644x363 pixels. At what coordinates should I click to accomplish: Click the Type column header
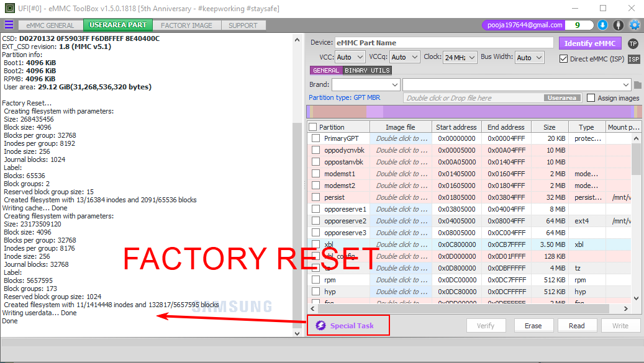click(586, 127)
